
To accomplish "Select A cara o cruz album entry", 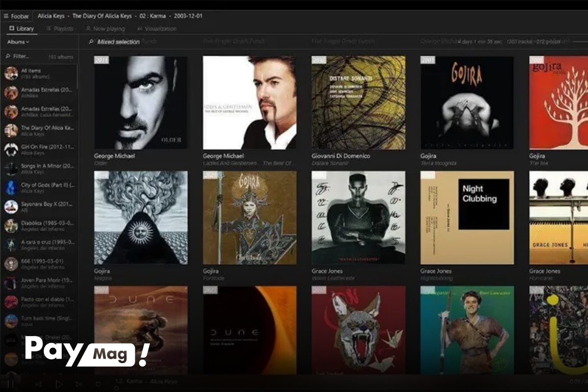I will [39, 245].
